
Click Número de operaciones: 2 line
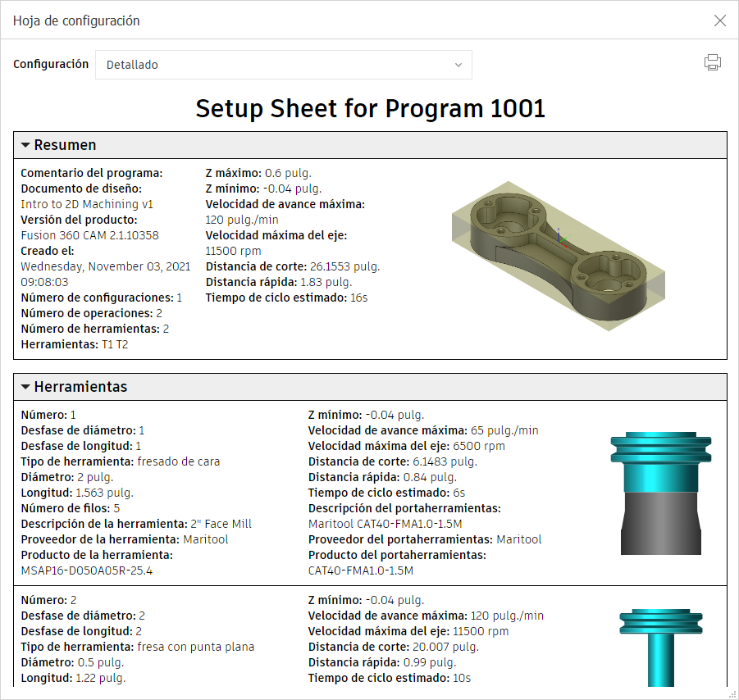(91, 313)
